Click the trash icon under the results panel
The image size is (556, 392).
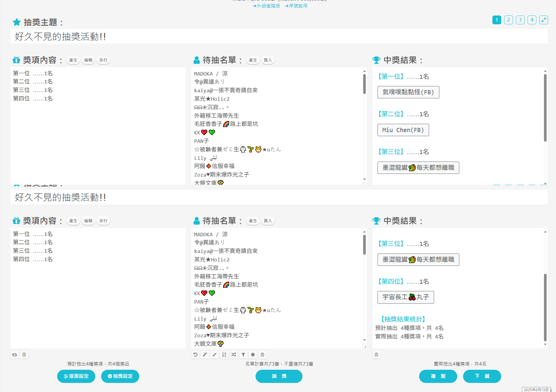click(376, 355)
